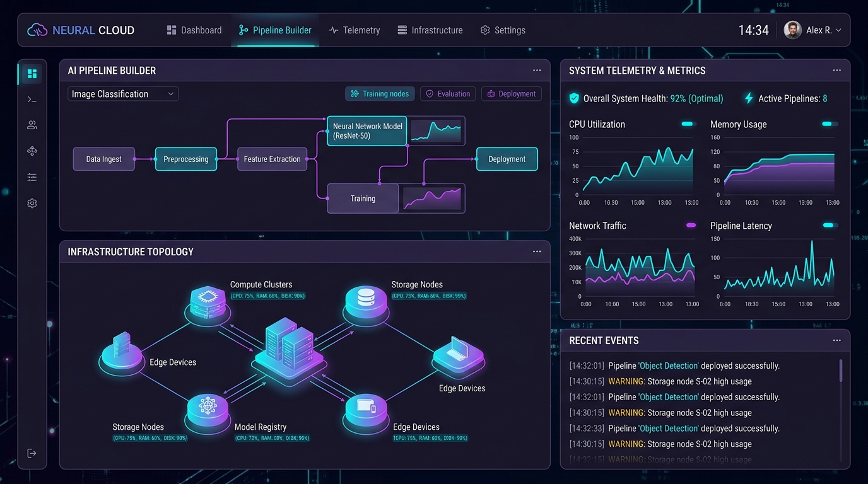The width and height of the screenshot is (868, 484).
Task: Open the ResNet-50 node mini chart
Action: (436, 131)
